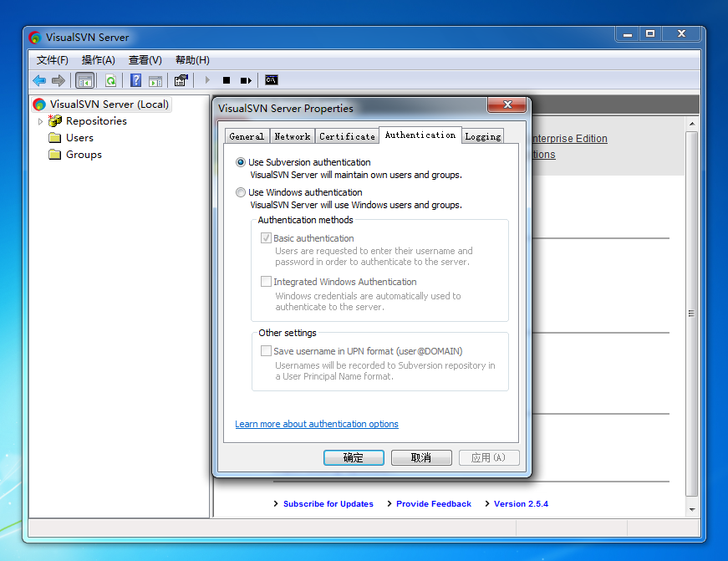Click the Stop service square icon

coord(227,80)
